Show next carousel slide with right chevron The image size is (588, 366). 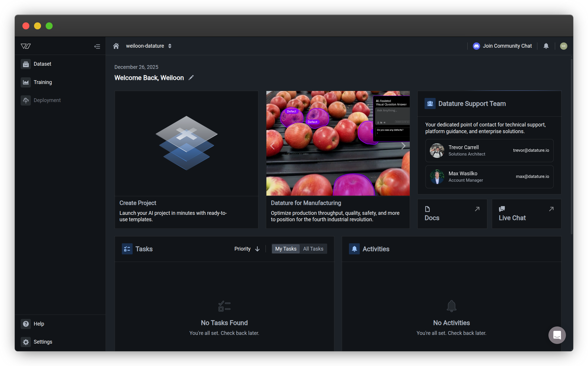tap(403, 146)
